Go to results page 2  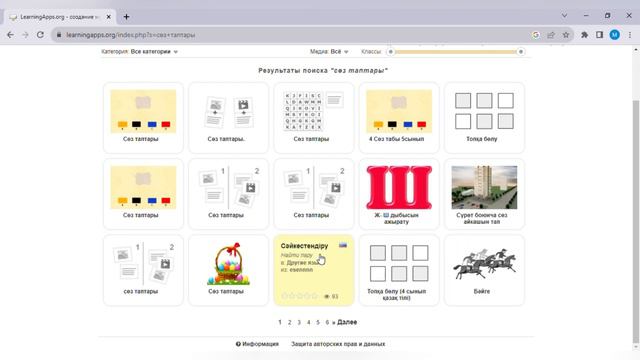pos(289,322)
